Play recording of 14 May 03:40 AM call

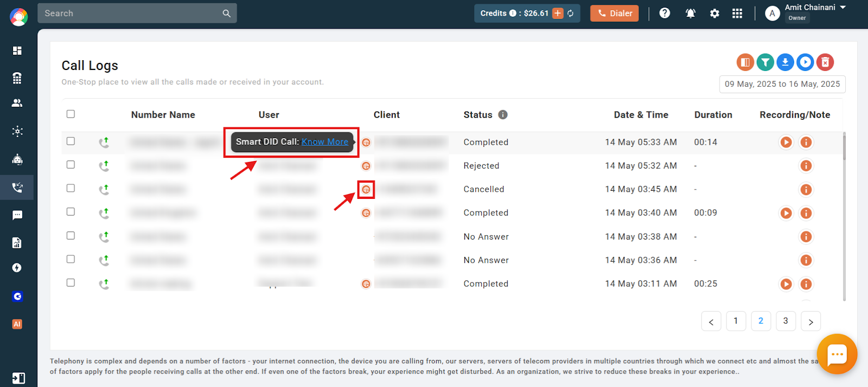click(x=786, y=213)
